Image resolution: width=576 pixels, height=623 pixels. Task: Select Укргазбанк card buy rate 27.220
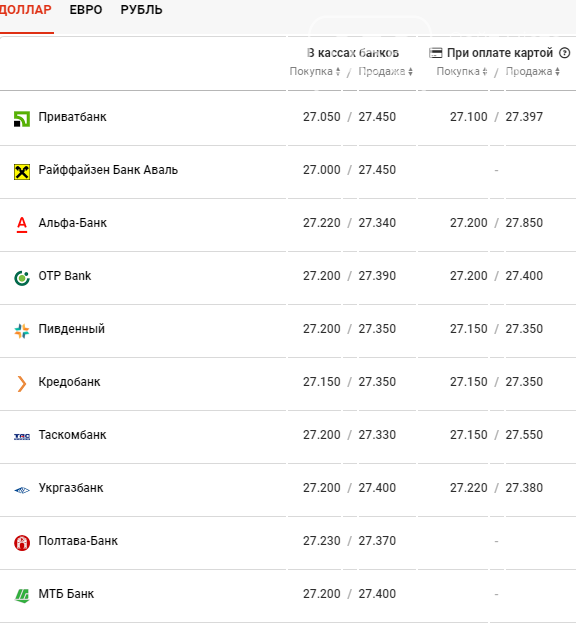(469, 488)
